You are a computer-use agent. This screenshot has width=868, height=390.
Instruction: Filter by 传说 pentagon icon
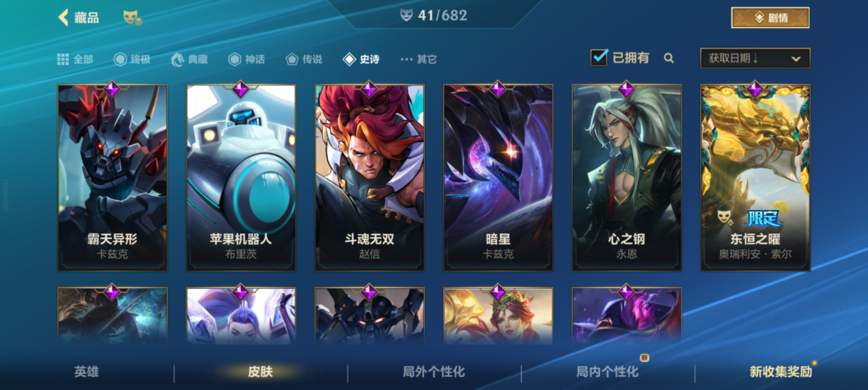pyautogui.click(x=292, y=59)
